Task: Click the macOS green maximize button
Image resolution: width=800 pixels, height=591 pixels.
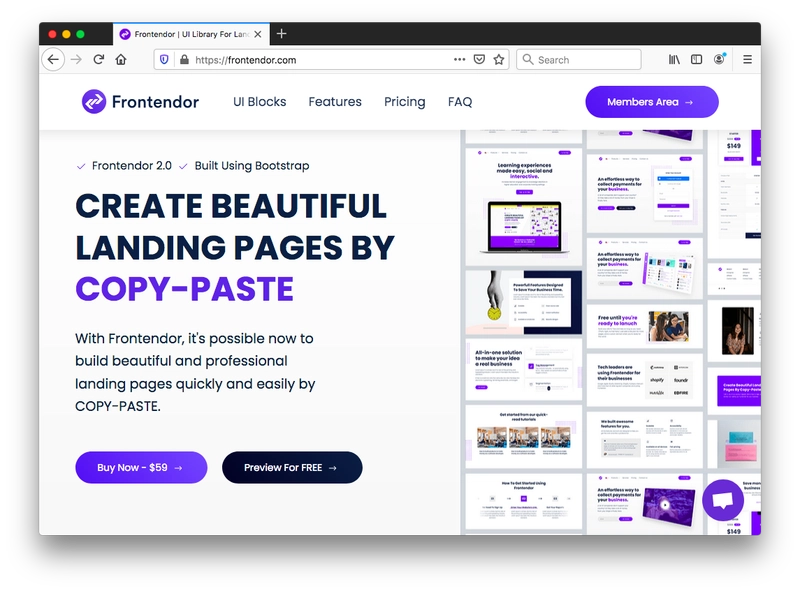Action: pyautogui.click(x=80, y=34)
